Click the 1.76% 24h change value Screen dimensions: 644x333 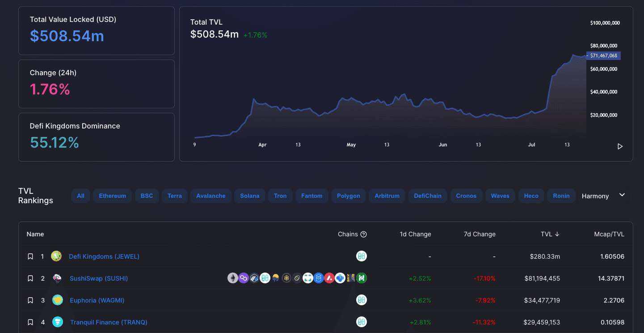[x=50, y=89]
